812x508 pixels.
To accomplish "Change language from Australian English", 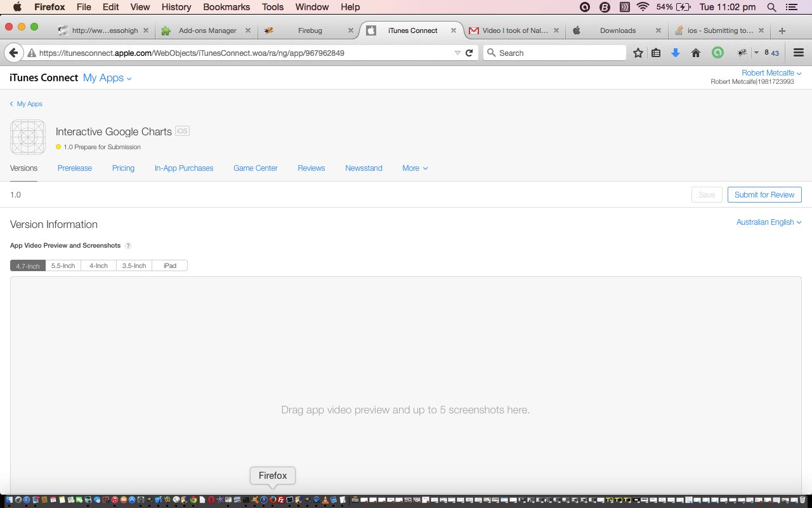I will (x=769, y=222).
